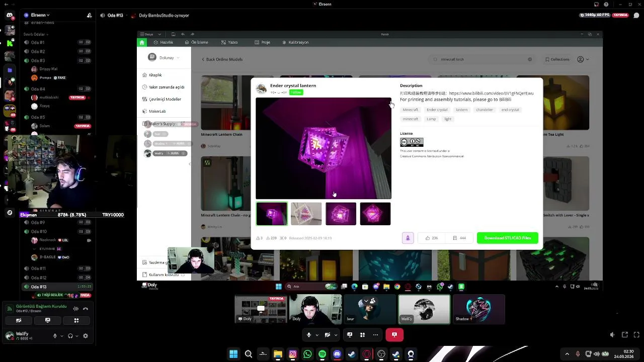The height and width of the screenshot is (362, 644).
Task: Open Windows taskbar search
Action: [x=249, y=354]
